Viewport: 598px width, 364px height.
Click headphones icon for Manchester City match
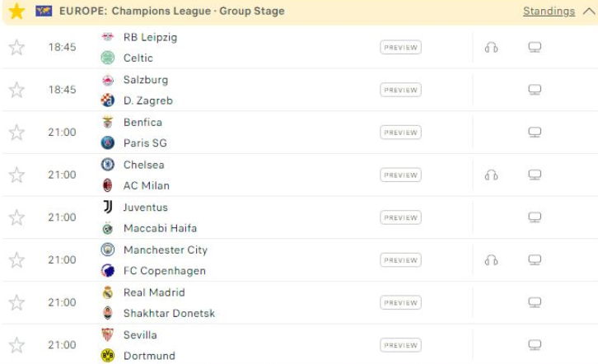point(491,260)
